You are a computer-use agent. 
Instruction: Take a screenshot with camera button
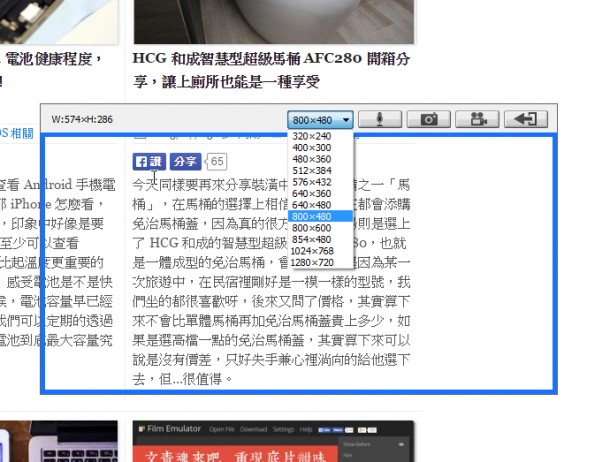429,119
